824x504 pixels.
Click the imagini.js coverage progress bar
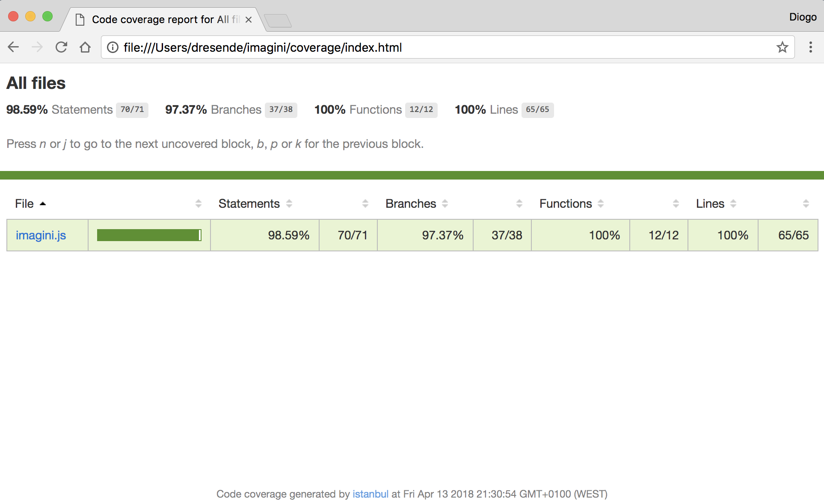149,235
